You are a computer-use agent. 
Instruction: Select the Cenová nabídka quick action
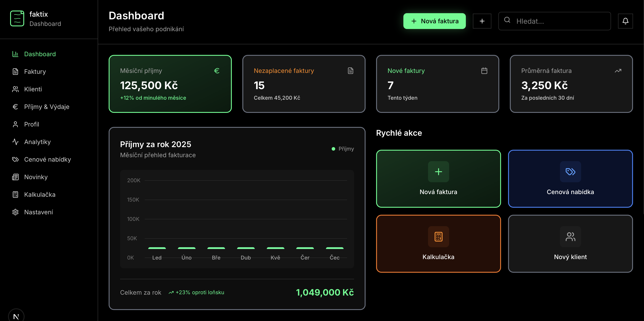[570, 179]
